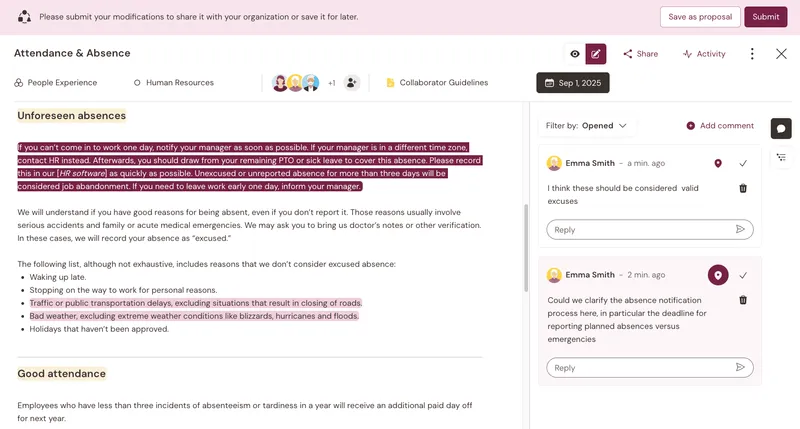The width and height of the screenshot is (800, 429).
Task: Click the highlighted location pin on second comment
Action: [x=718, y=275]
